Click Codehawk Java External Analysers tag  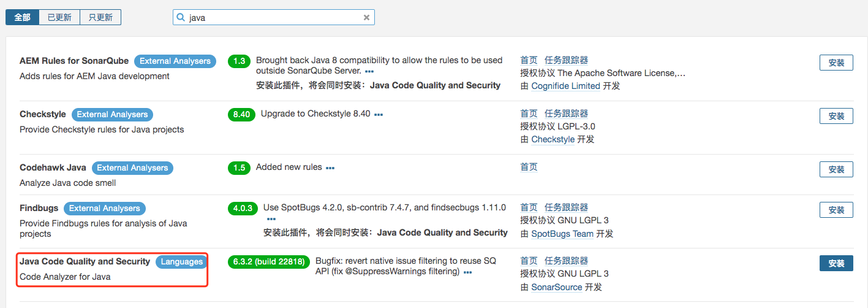coord(132,168)
